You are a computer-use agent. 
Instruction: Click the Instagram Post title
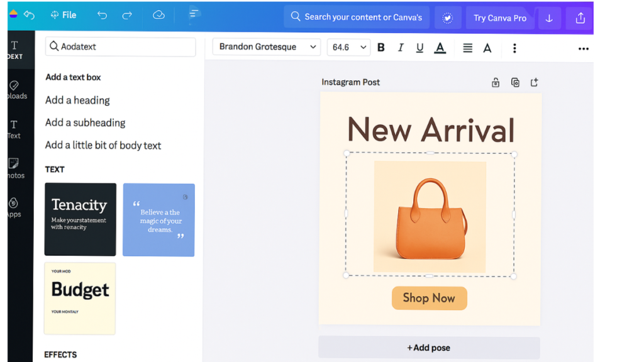point(350,82)
